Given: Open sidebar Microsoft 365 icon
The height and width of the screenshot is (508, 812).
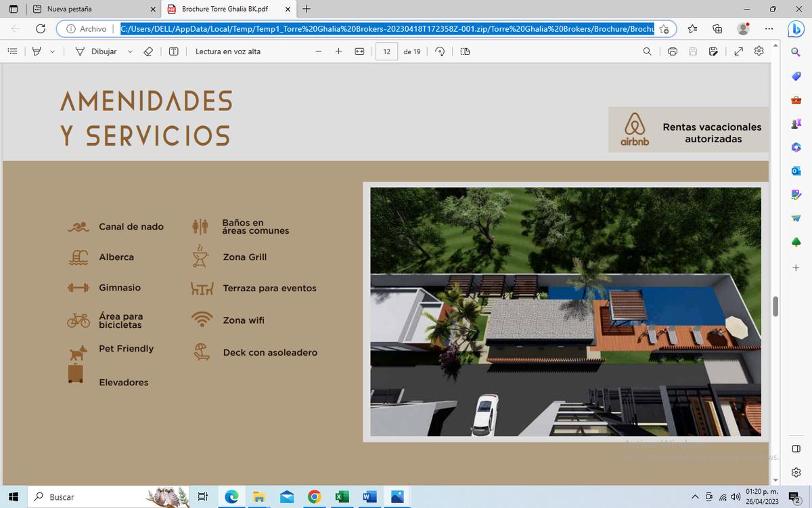Looking at the screenshot, I should click(x=796, y=147).
